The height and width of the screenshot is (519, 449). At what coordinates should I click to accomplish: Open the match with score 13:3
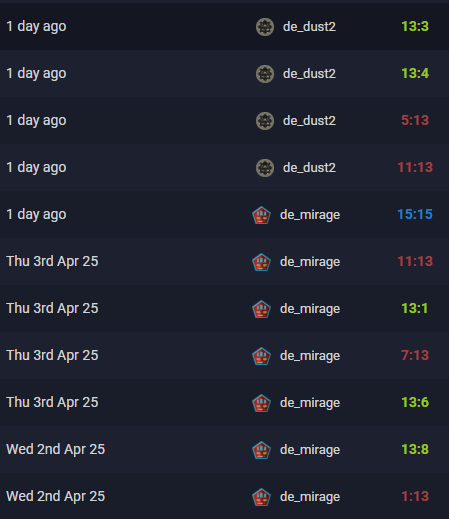coord(415,26)
